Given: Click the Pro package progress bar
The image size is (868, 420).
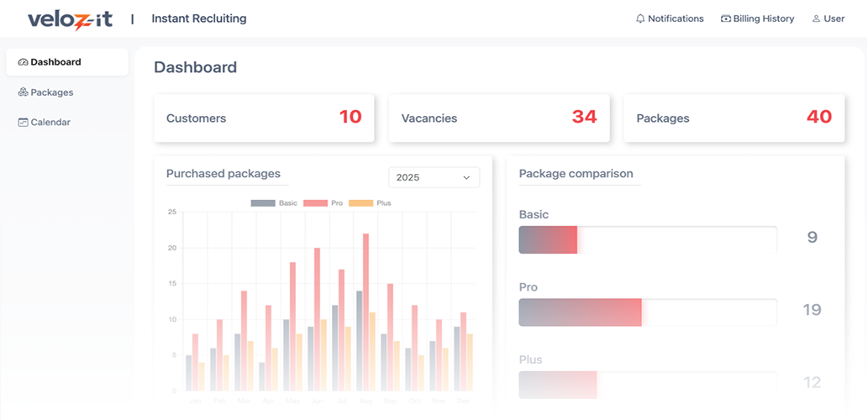Looking at the screenshot, I should pos(647,312).
